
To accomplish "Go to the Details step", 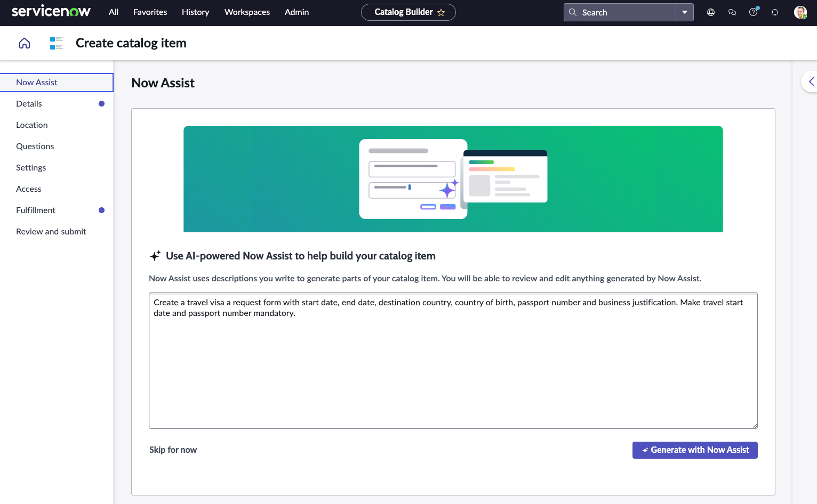I will pyautogui.click(x=57, y=104).
